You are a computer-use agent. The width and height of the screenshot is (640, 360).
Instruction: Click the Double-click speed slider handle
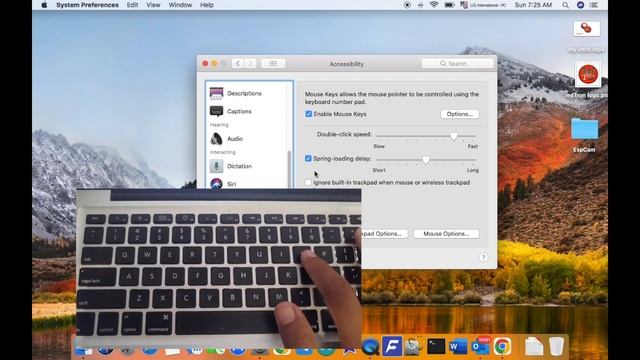point(453,136)
